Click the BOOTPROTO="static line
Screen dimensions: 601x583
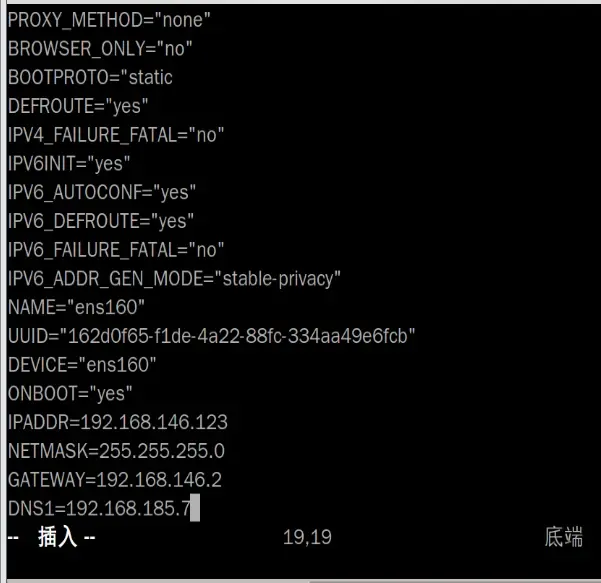pos(90,77)
